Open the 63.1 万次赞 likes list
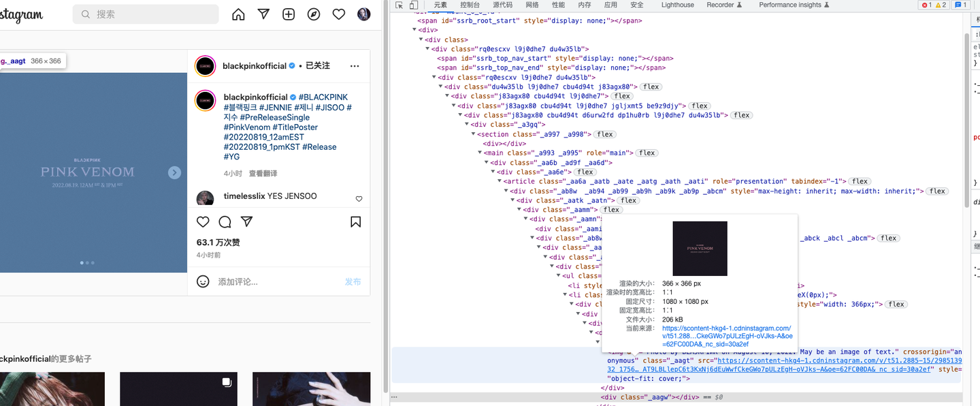 click(218, 243)
